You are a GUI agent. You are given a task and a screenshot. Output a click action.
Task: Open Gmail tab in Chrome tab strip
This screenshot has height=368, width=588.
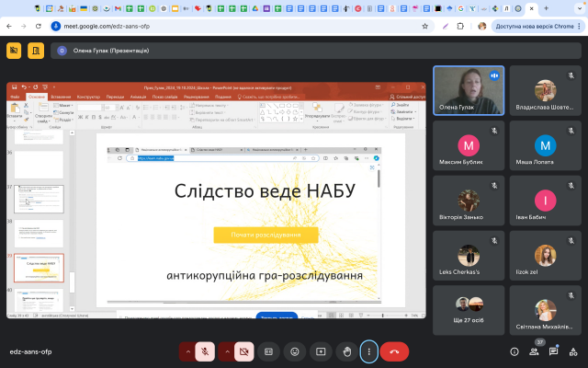[118, 8]
